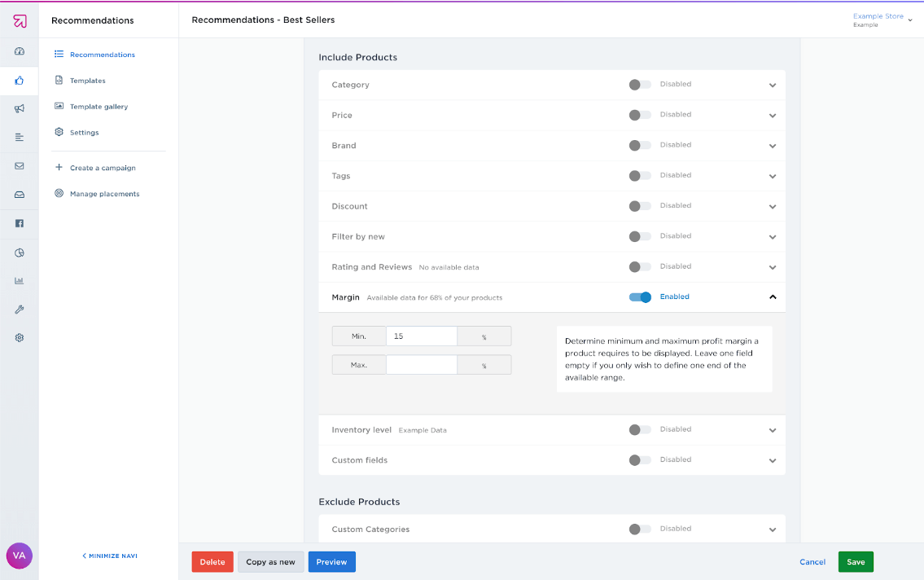Screen dimensions: 924x580
Task: Enable the Discount filter toggle
Action: 640,206
